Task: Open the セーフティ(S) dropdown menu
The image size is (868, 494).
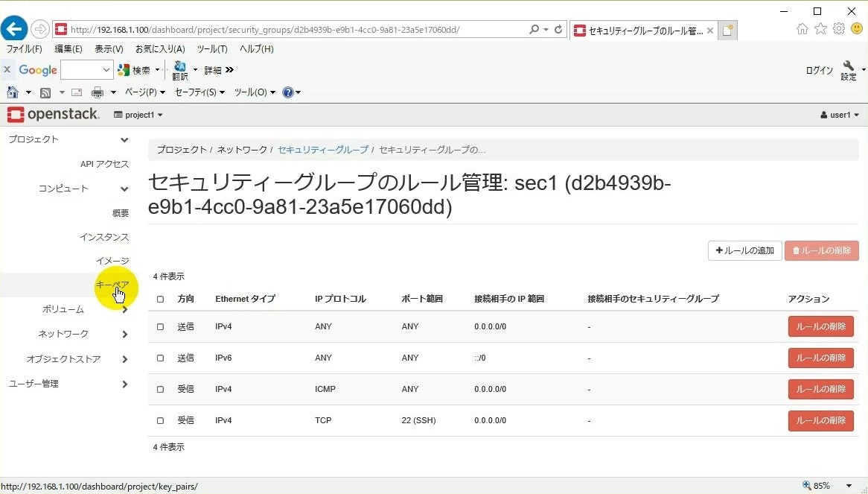Action: [x=200, y=92]
